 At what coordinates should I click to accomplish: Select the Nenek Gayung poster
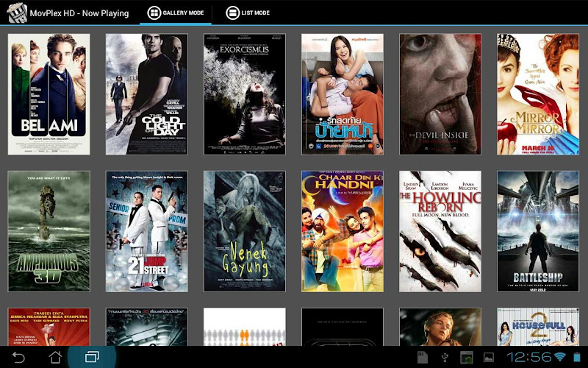coord(245,231)
